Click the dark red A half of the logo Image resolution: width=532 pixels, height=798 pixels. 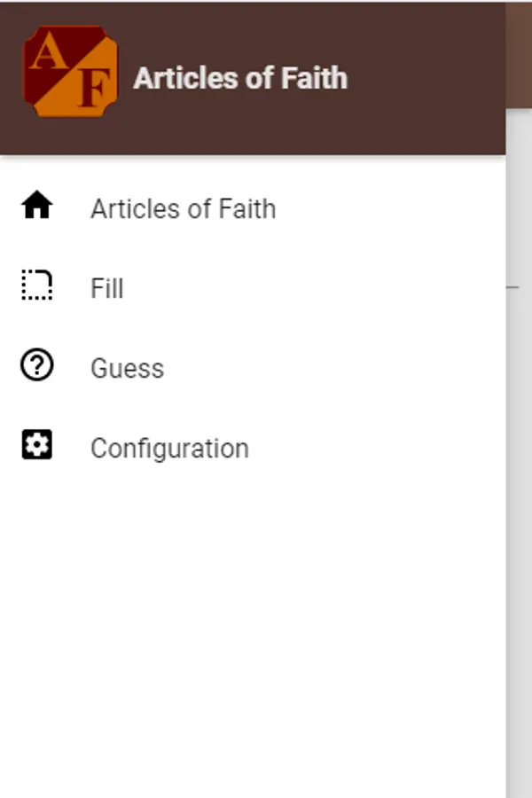pos(49,55)
